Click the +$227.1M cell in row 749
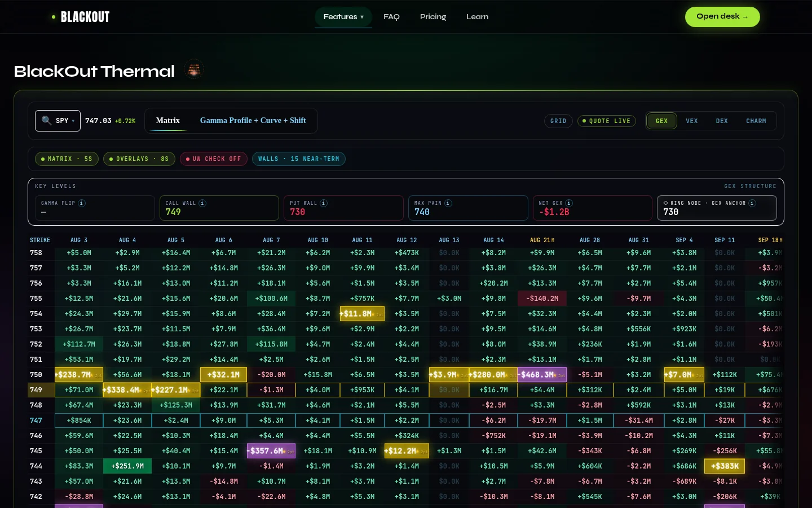 [x=176, y=390]
